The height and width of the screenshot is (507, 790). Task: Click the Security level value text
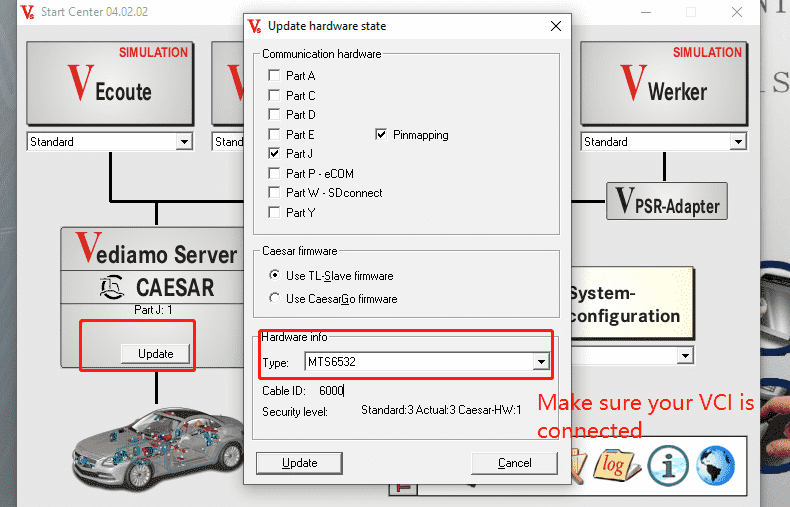pos(441,410)
